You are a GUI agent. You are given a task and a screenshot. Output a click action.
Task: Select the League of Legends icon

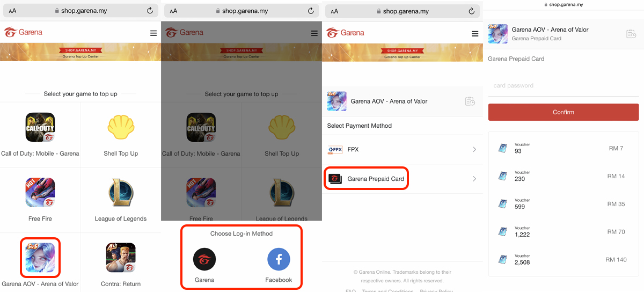pyautogui.click(x=121, y=193)
